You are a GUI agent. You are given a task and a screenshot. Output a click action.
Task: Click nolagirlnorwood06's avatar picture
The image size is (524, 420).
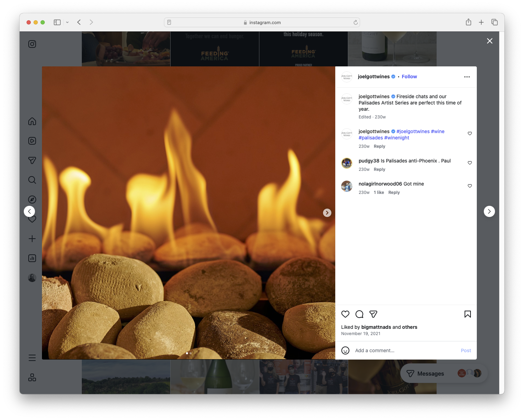[x=347, y=186]
